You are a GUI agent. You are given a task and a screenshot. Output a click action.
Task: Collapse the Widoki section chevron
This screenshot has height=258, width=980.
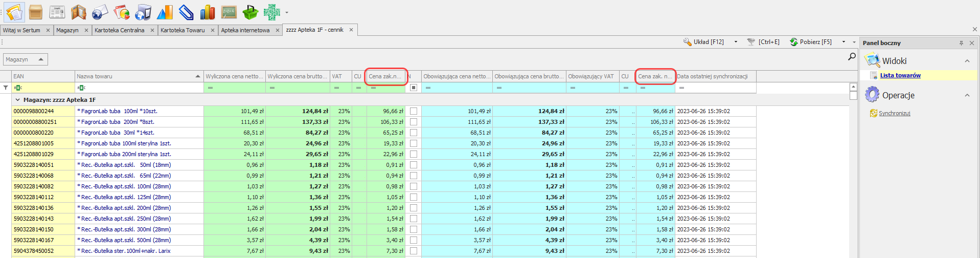point(967,61)
